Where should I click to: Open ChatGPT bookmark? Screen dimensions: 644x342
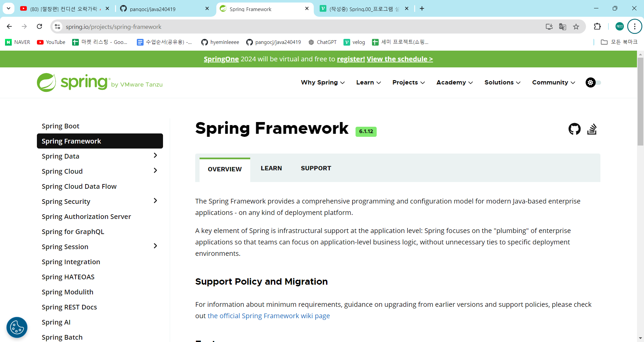pos(323,42)
